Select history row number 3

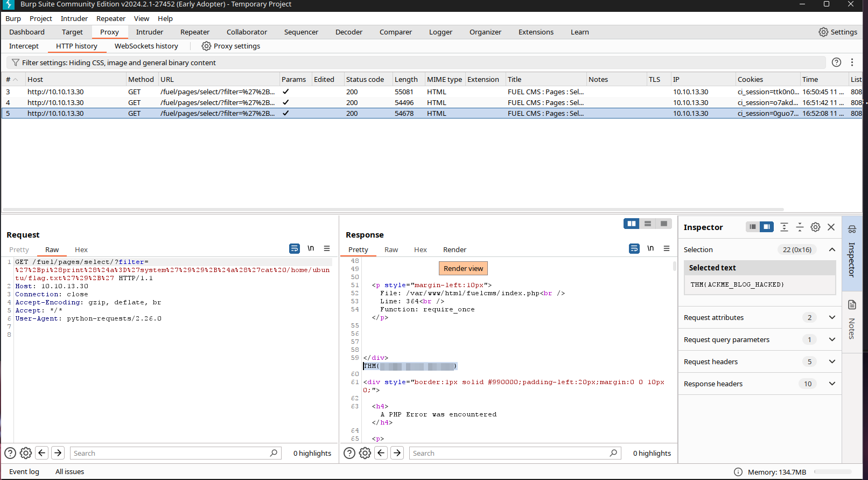pyautogui.click(x=432, y=92)
